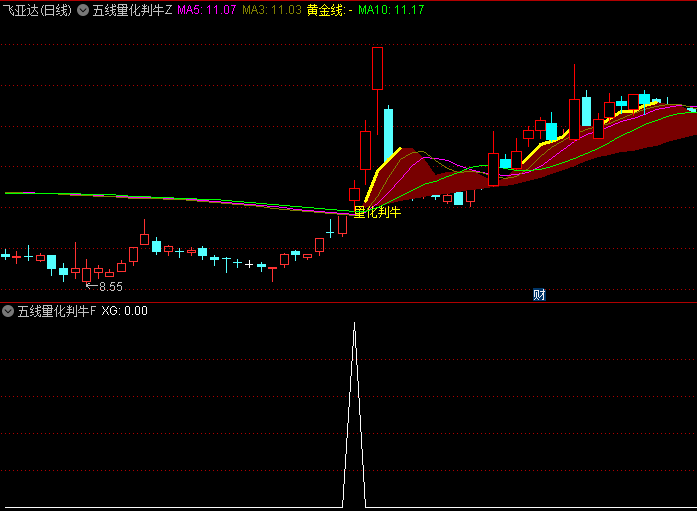The image size is (697, 511).
Task: Click the indicator name 五线量化判牛Z
Action: coord(132,10)
